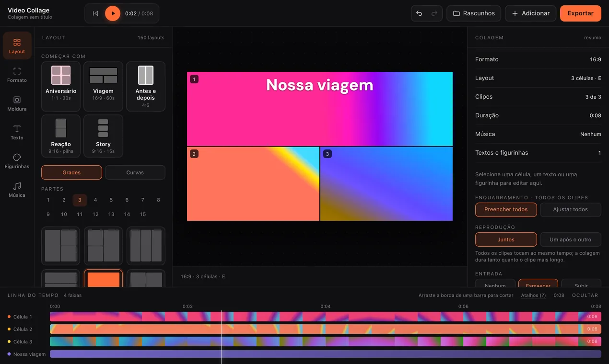
Task: Open the Atalhos (?) link
Action: 533,296
